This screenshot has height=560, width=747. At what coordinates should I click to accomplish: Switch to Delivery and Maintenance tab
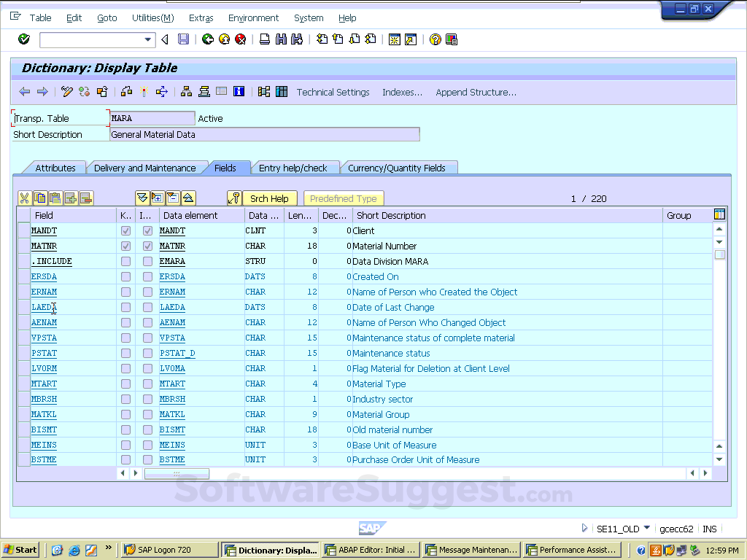(x=145, y=168)
